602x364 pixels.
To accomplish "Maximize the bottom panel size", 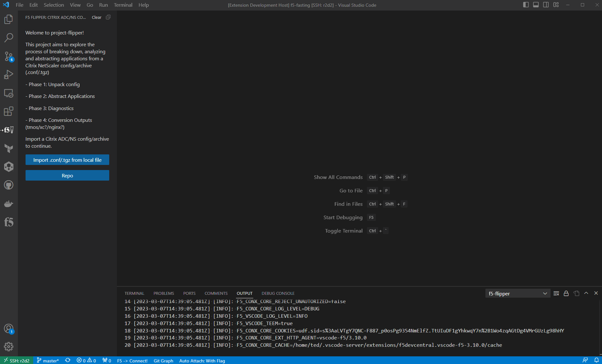I will 586,293.
